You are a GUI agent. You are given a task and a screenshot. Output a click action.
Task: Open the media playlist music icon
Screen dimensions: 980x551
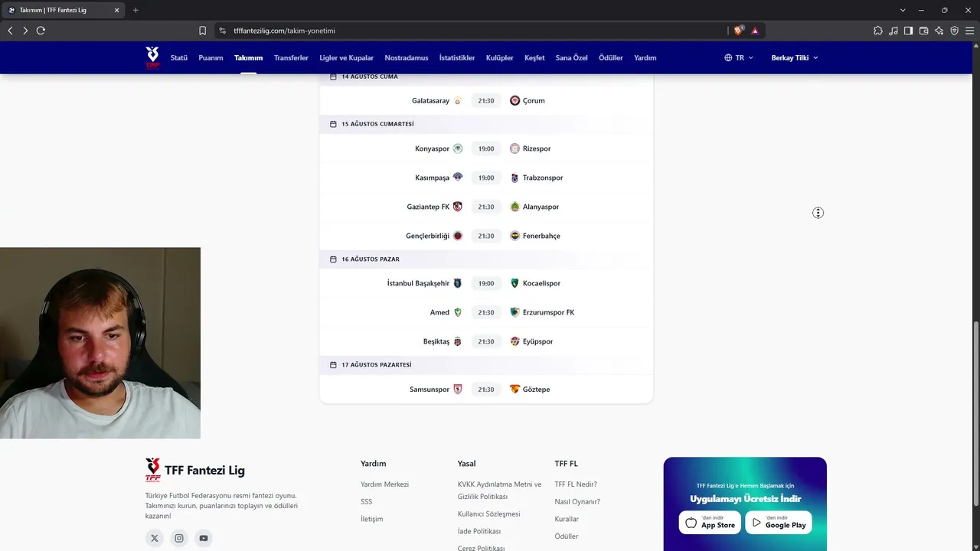pyautogui.click(x=893, y=31)
